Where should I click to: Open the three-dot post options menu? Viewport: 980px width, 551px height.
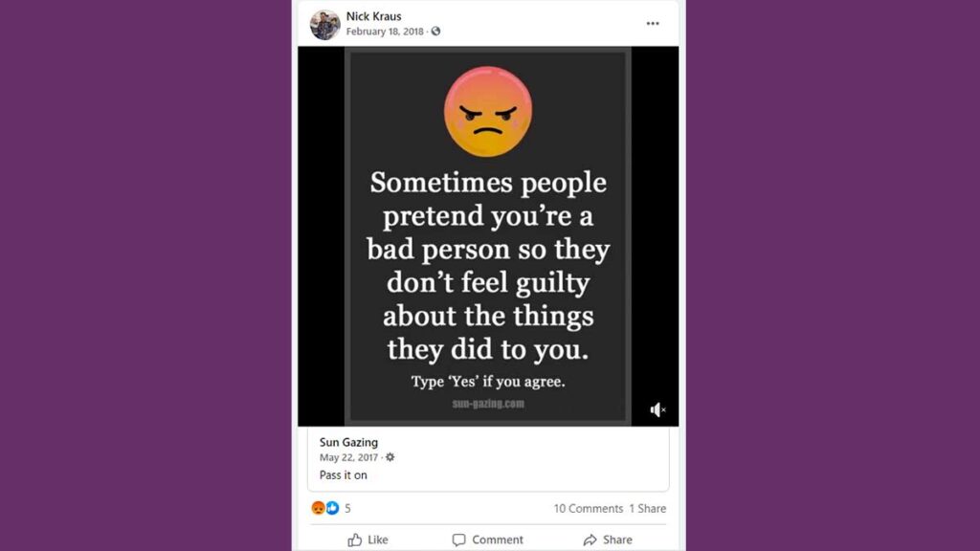(x=653, y=24)
